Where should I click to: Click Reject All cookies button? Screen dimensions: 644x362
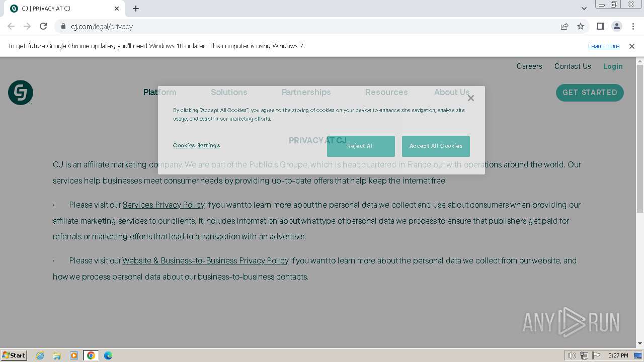(x=361, y=146)
